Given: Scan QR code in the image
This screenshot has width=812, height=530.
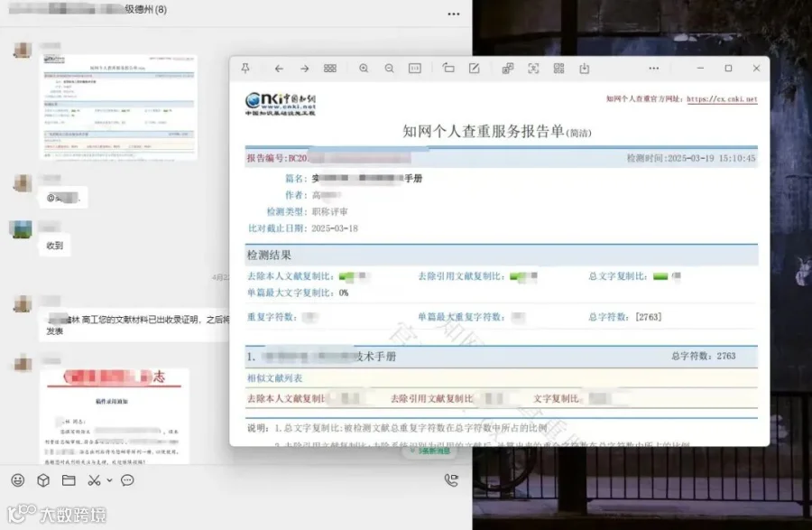Looking at the screenshot, I should [x=558, y=69].
